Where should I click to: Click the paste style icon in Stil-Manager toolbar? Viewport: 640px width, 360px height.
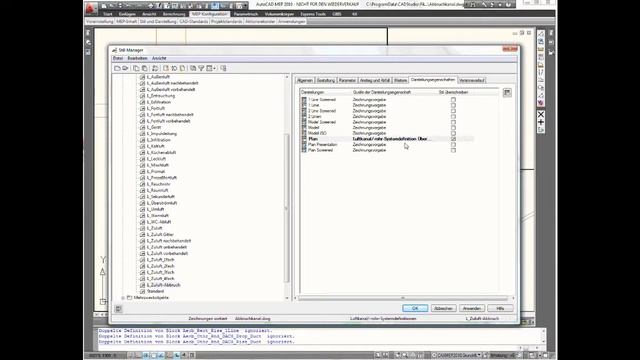point(144,69)
